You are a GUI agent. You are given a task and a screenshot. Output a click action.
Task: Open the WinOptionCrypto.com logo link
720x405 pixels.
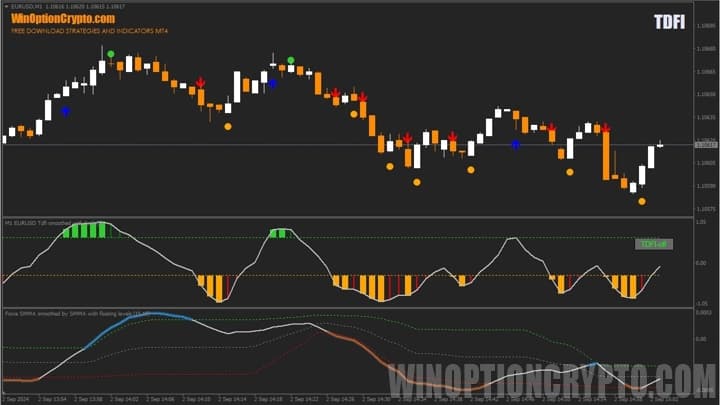click(x=63, y=18)
